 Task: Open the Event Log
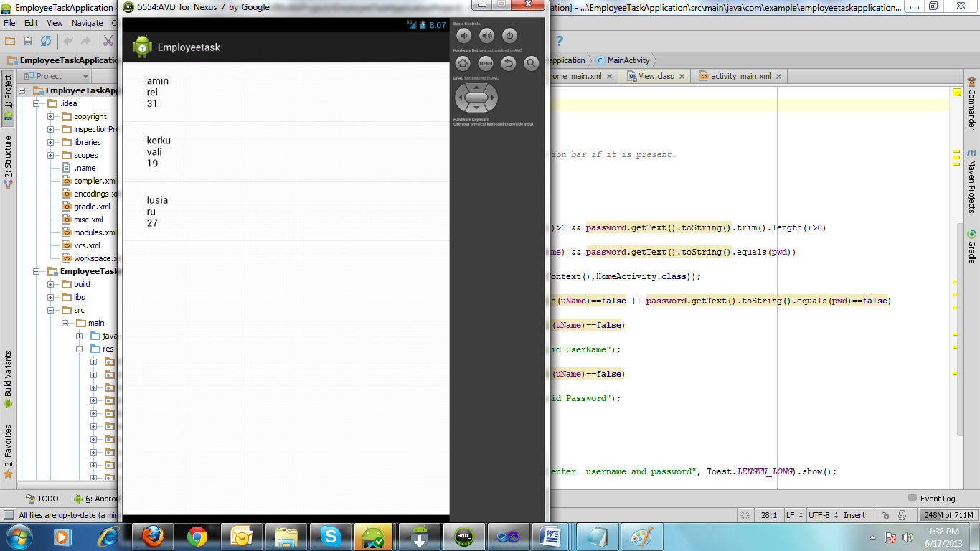[936, 498]
